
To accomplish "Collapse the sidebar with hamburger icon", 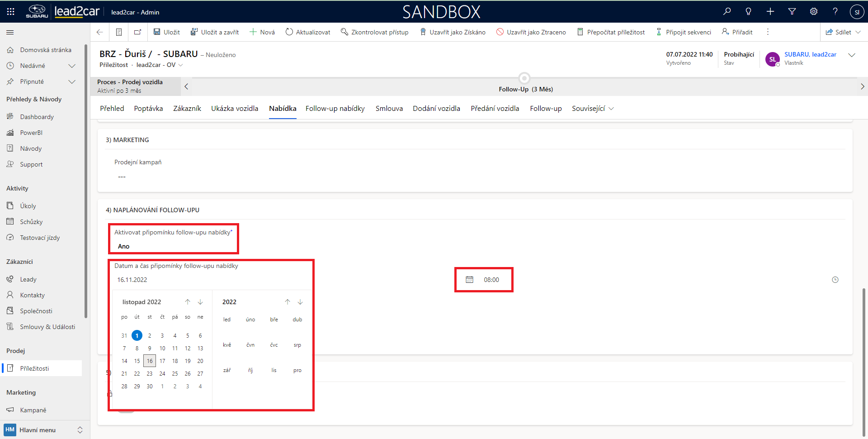I will click(10, 32).
